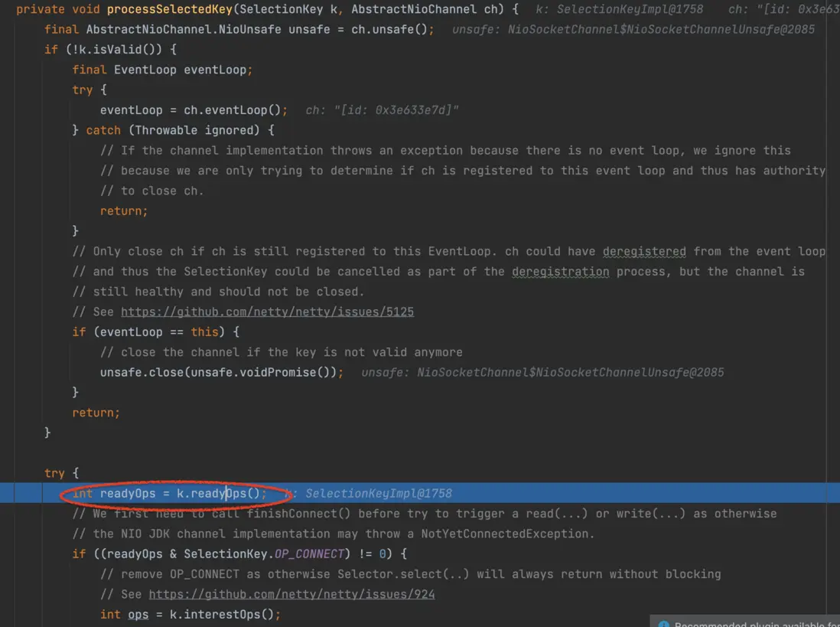Viewport: 840px width, 627px height.
Task: Click the processSelectedKey method name
Action: [x=170, y=9]
